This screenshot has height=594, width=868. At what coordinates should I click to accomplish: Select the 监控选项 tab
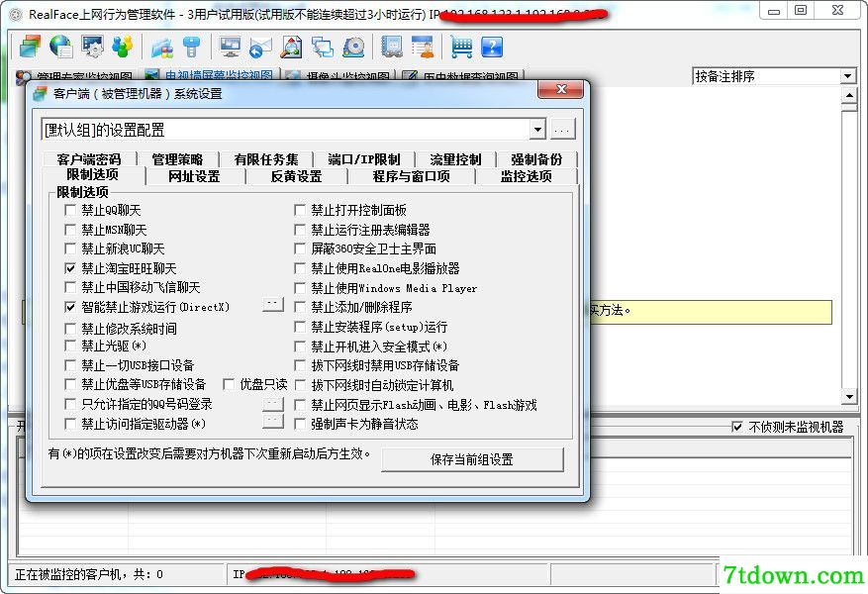pos(526,176)
